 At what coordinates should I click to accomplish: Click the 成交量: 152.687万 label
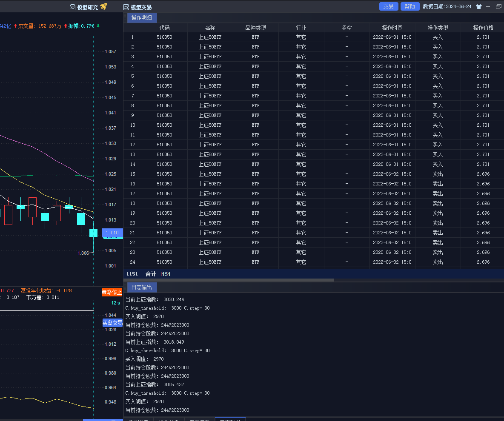point(40,26)
